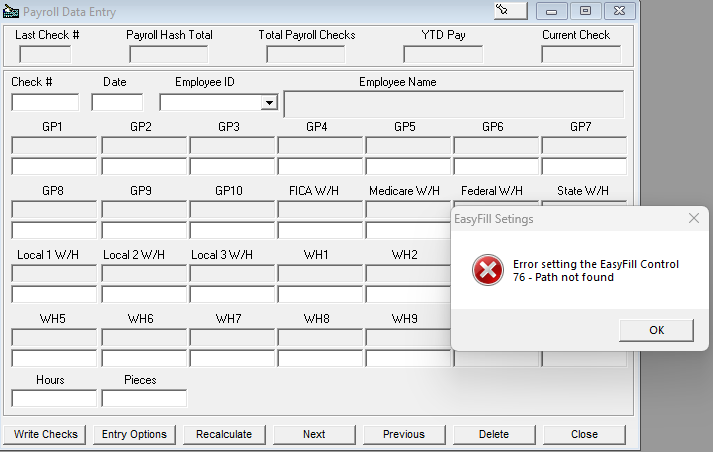Viewport: 713px width, 452px height.
Task: Close the EasyFill Settings error dialog
Action: 694,218
